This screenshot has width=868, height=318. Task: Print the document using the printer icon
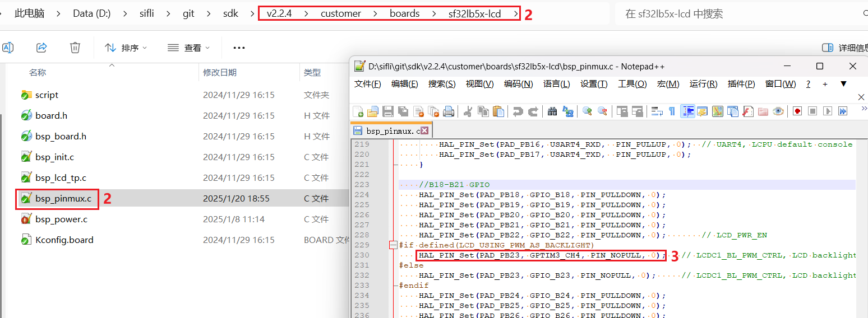pyautogui.click(x=449, y=111)
